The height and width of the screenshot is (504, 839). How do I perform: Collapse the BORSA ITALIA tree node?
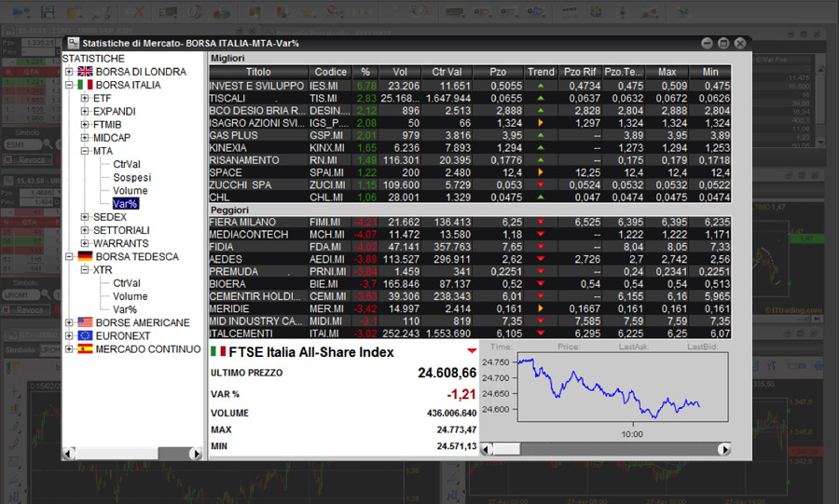69,85
